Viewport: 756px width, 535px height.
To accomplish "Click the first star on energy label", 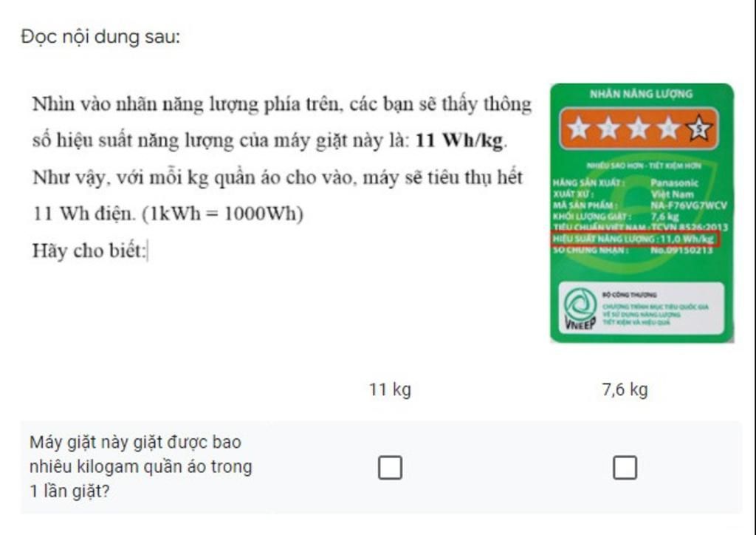I will [578, 129].
